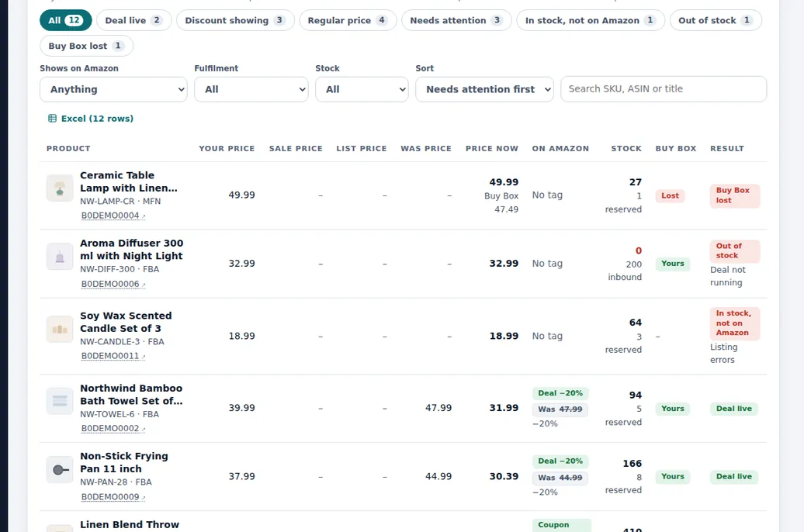Open ASIN link B0DEMO0009
Image resolution: width=804 pixels, height=532 pixels.
point(110,496)
